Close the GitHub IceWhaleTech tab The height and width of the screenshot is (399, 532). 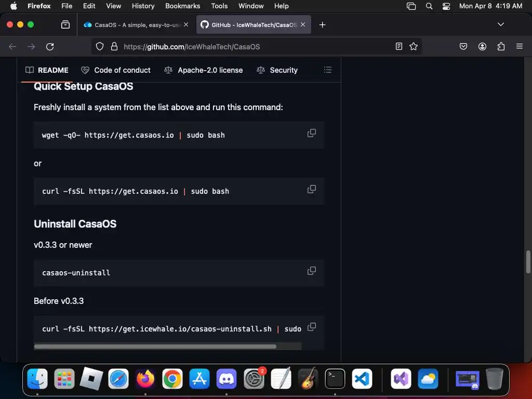303,24
